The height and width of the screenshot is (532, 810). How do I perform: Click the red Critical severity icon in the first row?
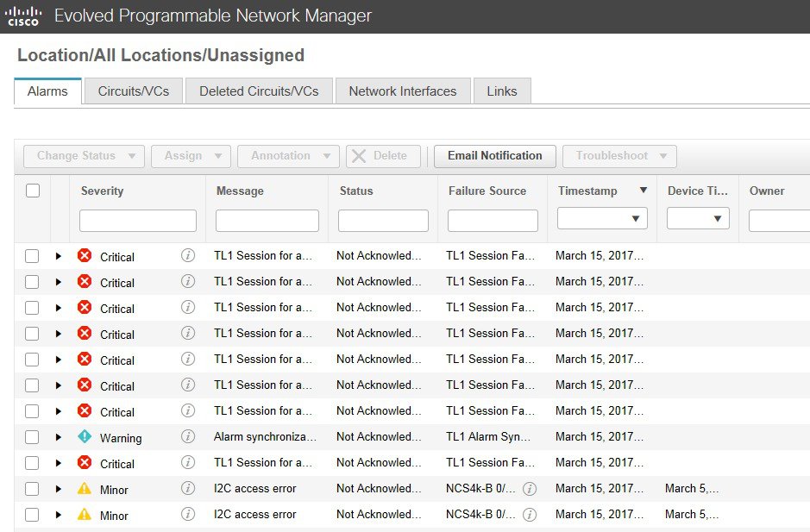pyautogui.click(x=85, y=255)
